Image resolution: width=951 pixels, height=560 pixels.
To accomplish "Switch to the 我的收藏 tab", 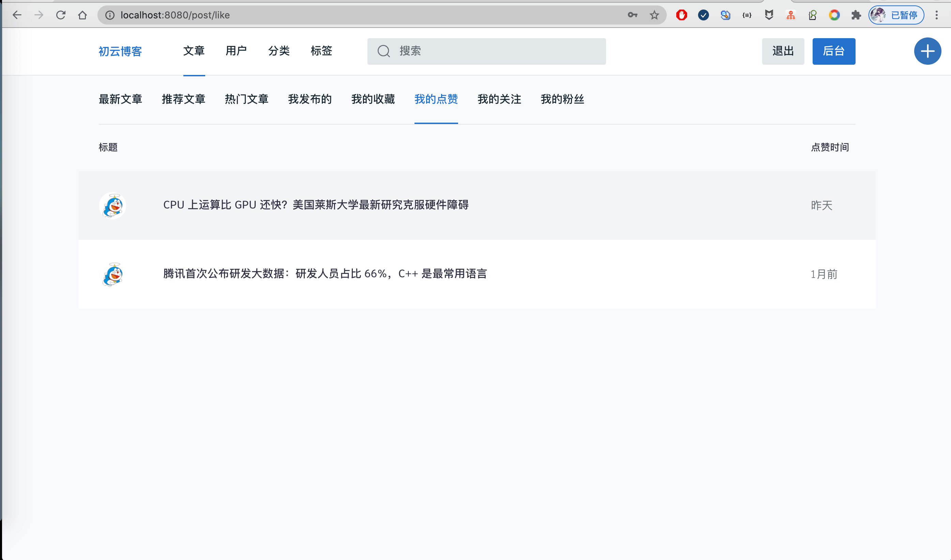I will tap(373, 99).
